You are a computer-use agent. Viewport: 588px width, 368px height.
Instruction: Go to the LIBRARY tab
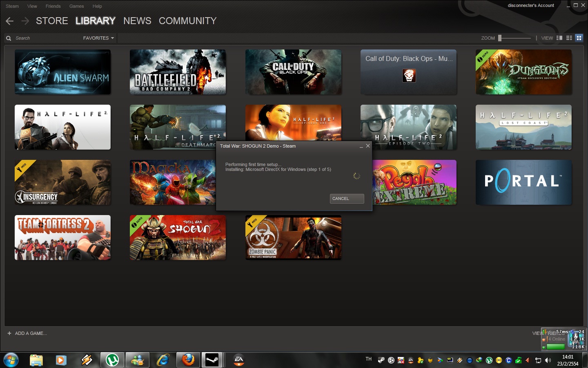[x=96, y=21]
